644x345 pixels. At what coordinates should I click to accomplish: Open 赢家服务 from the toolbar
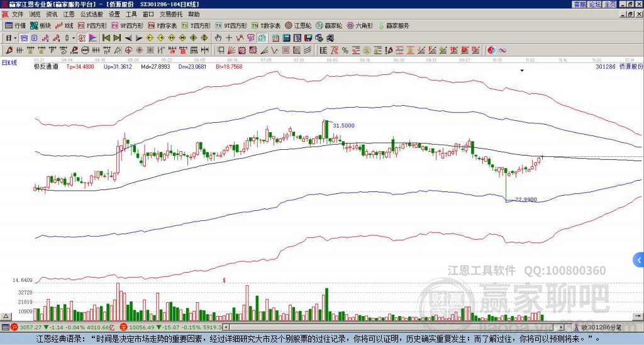[x=394, y=25]
